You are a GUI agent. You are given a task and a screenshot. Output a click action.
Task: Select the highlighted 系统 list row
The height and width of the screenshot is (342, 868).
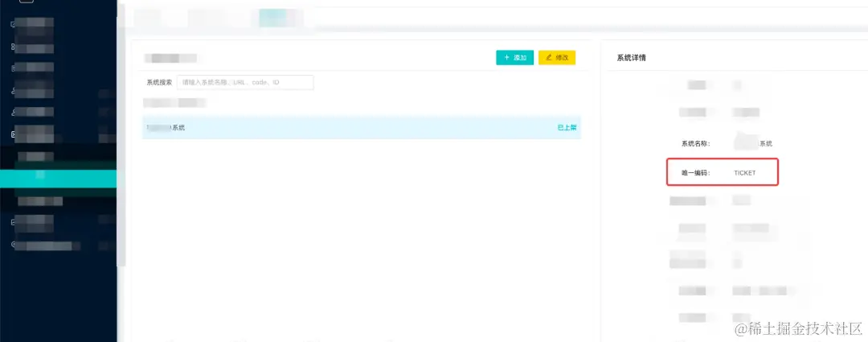[x=362, y=127]
